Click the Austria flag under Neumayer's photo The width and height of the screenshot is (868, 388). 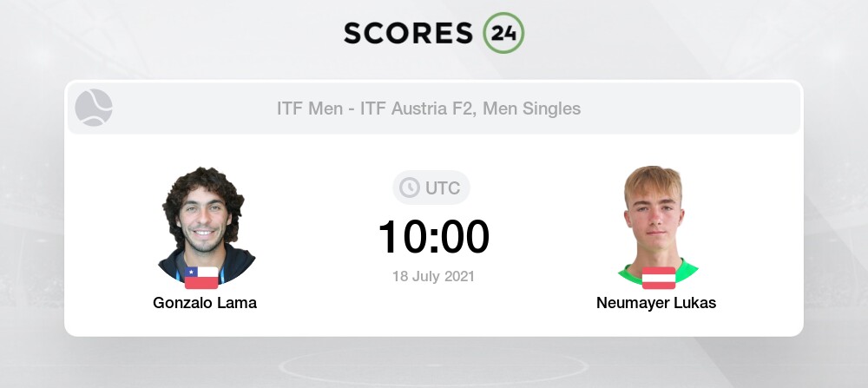click(659, 278)
